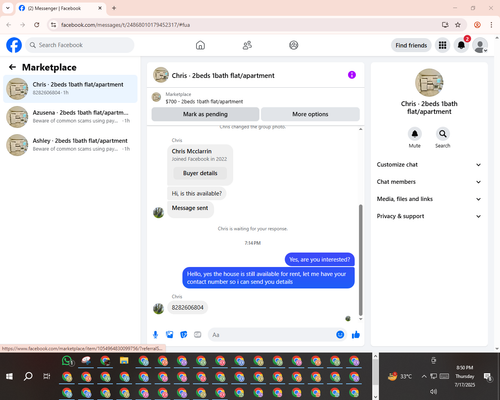Open the Windows notification center icon
Viewport: 500px width, 400px height.
pos(488,377)
